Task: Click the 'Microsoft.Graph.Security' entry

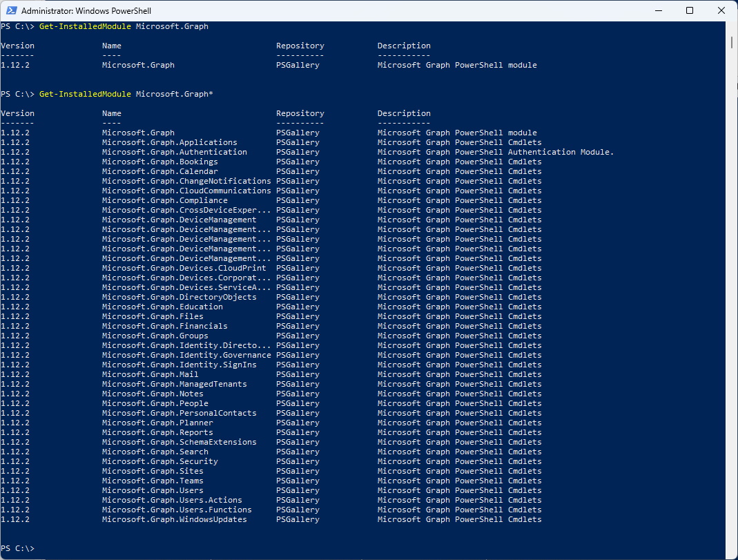Action: (160, 461)
